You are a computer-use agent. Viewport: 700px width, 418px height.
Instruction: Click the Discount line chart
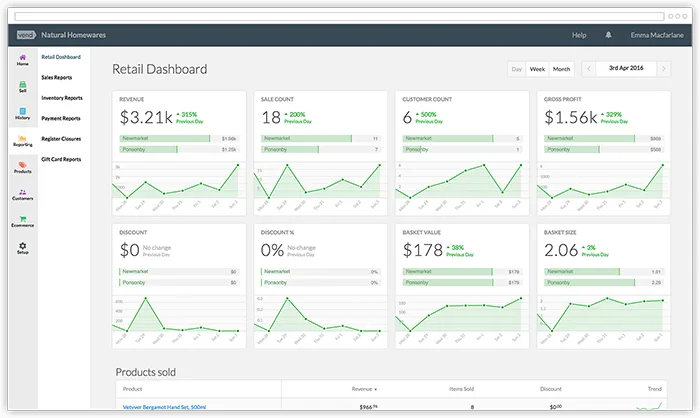point(179,314)
